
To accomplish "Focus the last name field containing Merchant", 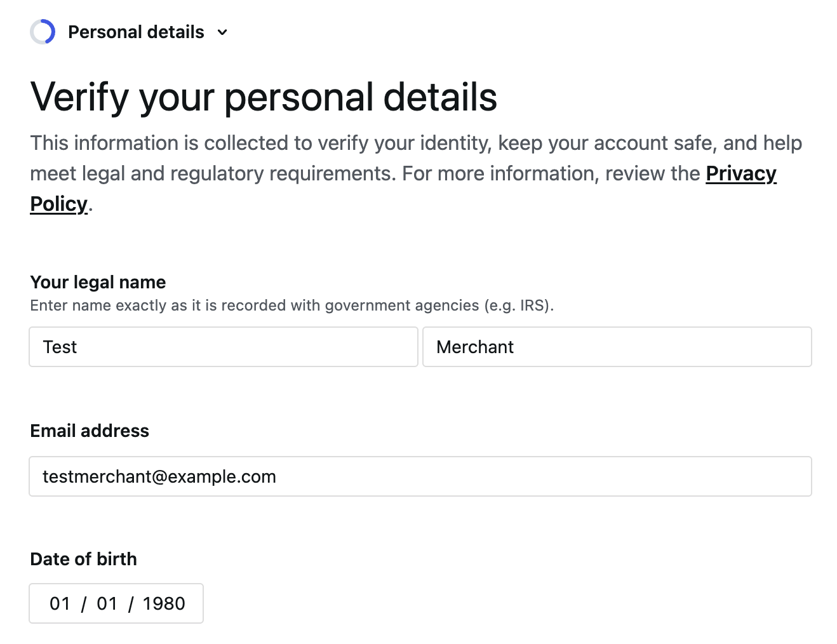I will coord(617,347).
